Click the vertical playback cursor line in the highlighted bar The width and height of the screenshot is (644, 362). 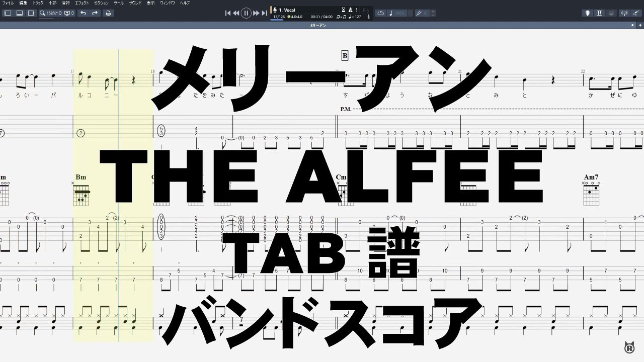[118, 196]
